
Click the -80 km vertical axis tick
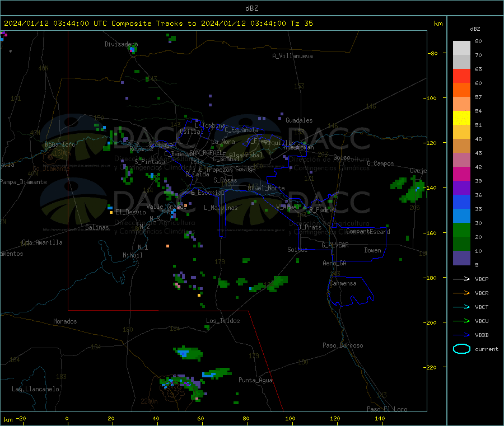tap(432, 53)
